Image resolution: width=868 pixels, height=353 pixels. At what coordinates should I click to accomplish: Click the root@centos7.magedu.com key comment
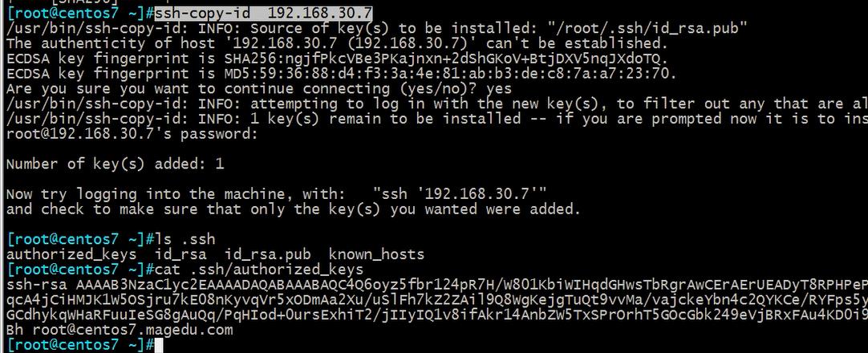tap(133, 330)
